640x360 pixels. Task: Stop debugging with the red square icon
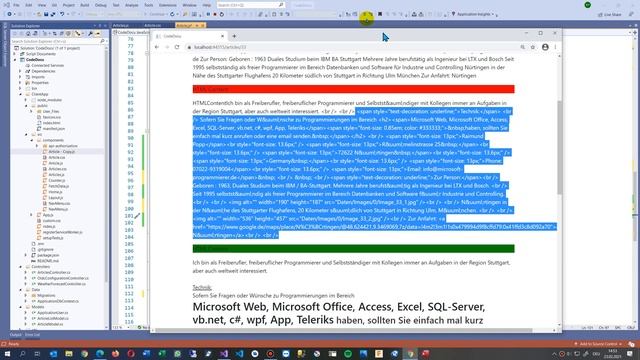(x=215, y=14)
